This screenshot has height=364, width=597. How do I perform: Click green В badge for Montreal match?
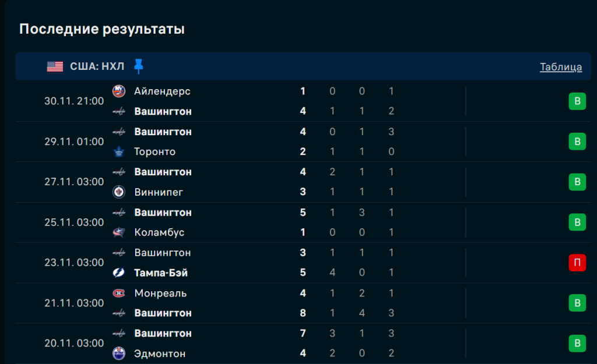[x=577, y=303]
